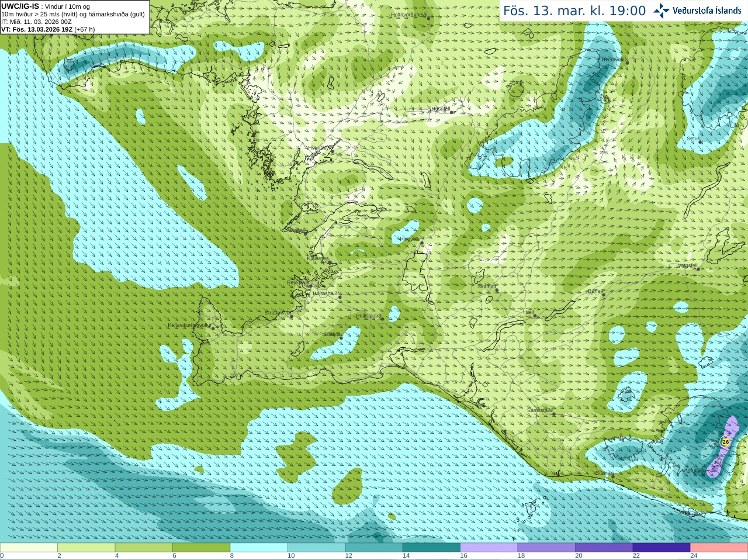Select the 14–16 m/s dark teal swatch
748x560 pixels.
(431, 548)
